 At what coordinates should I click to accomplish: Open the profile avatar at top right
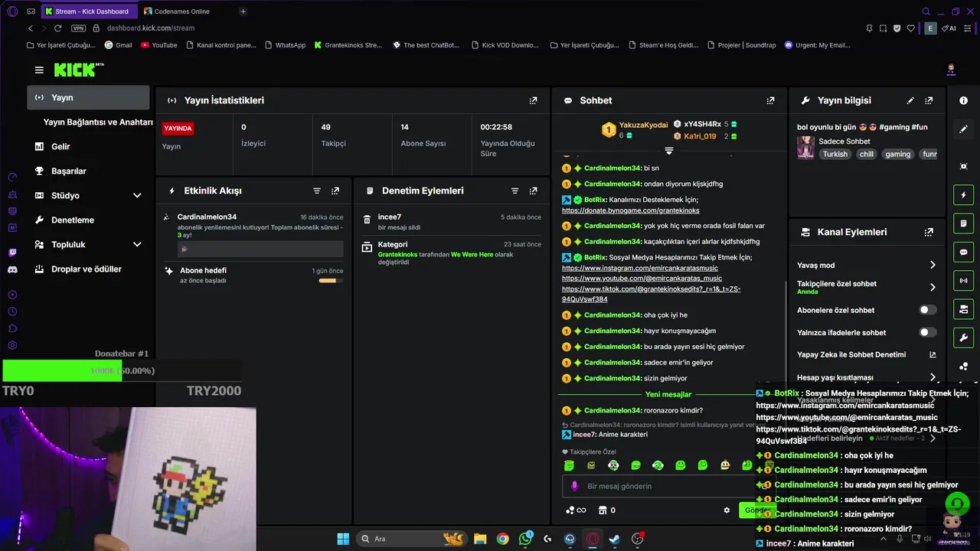click(x=951, y=70)
